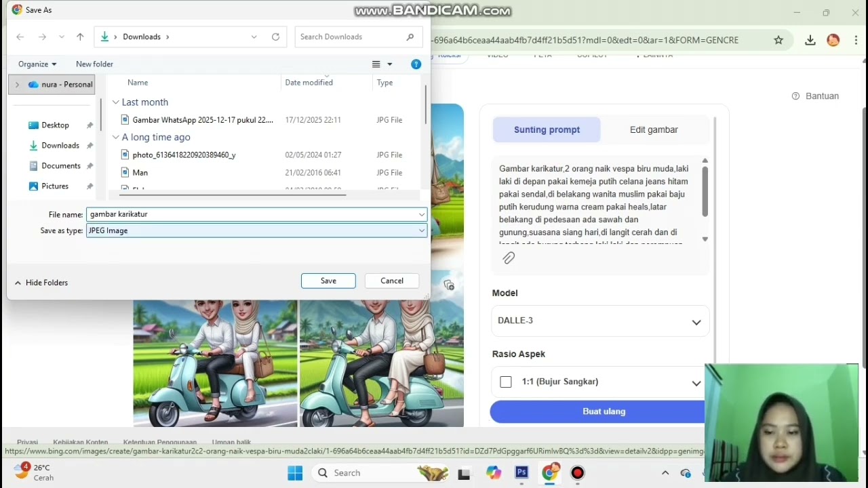This screenshot has height=488, width=868.
Task: Open black app icon beside taskbar search
Action: pos(464,473)
